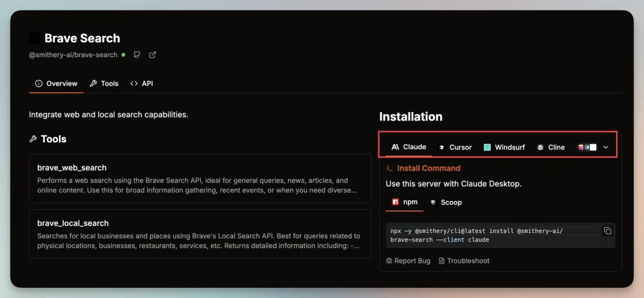Open the GitHub repository icon
Viewport: 644px width, 298px height.
(x=137, y=55)
